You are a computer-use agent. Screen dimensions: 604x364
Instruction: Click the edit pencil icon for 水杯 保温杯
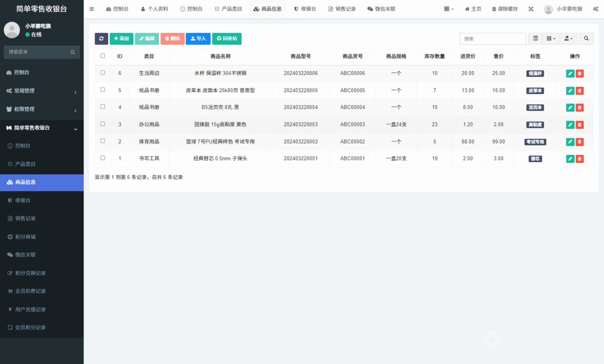point(569,73)
